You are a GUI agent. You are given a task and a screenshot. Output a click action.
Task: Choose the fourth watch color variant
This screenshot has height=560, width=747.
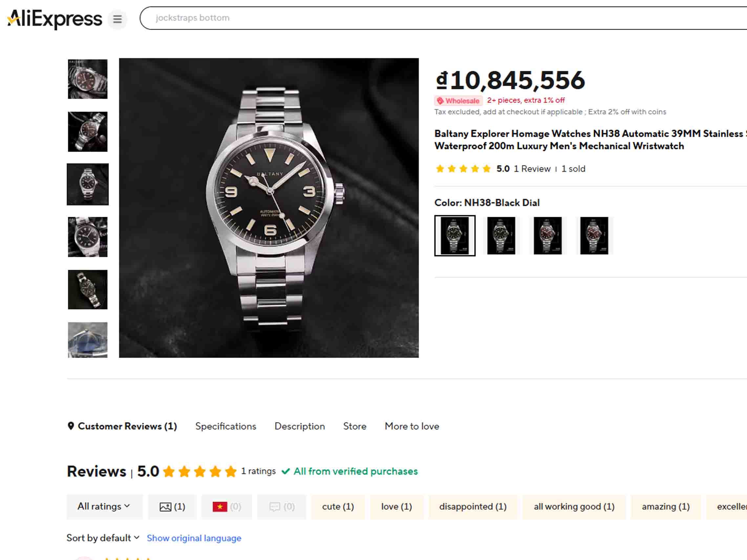click(594, 236)
